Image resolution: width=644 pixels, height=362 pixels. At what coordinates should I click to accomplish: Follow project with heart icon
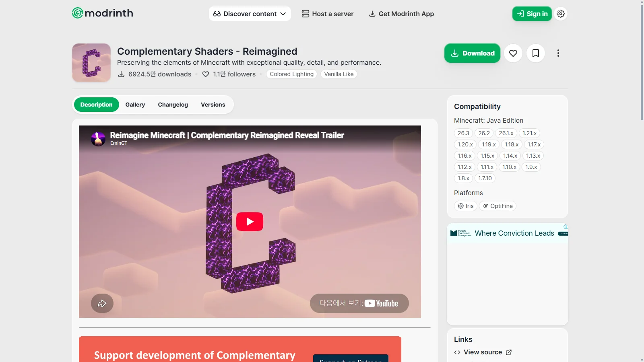coord(513,53)
